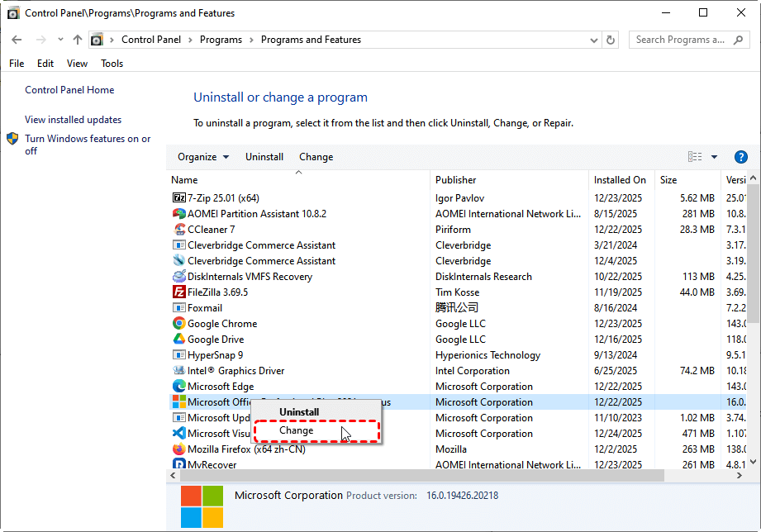Viewport: 761px width, 532px height.
Task: Select the Google Chrome icon
Action: [x=179, y=324]
